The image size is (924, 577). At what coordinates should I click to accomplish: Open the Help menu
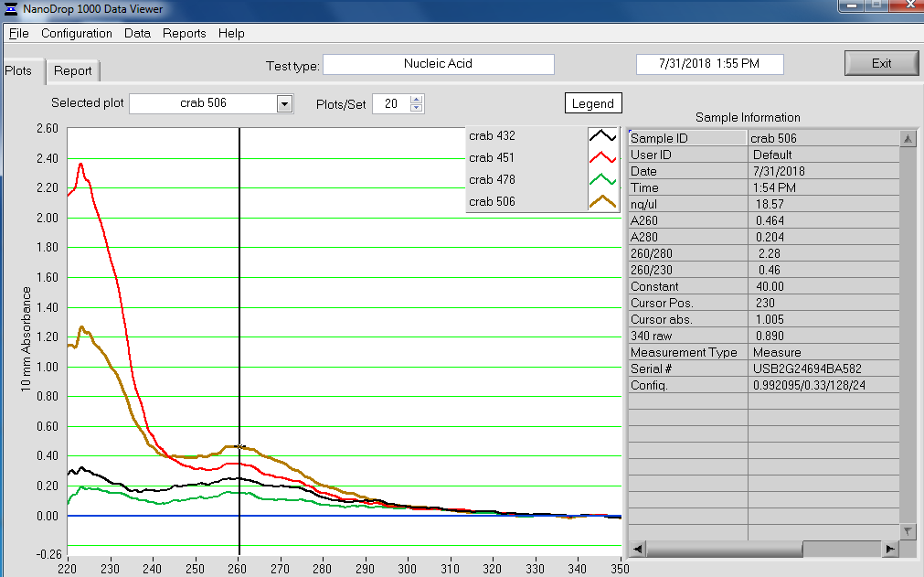[231, 33]
